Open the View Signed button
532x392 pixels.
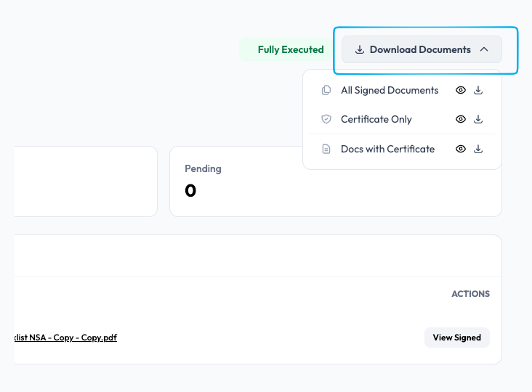(x=456, y=338)
